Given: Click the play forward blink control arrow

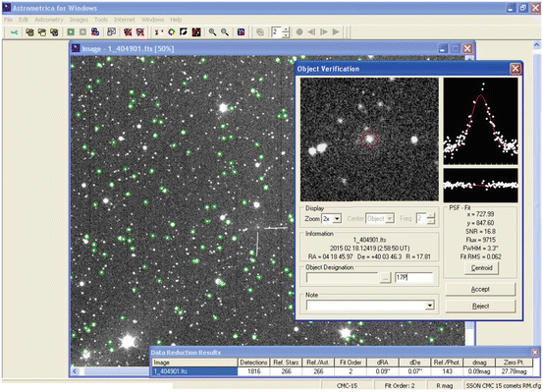Looking at the screenshot, I should click(336, 32).
